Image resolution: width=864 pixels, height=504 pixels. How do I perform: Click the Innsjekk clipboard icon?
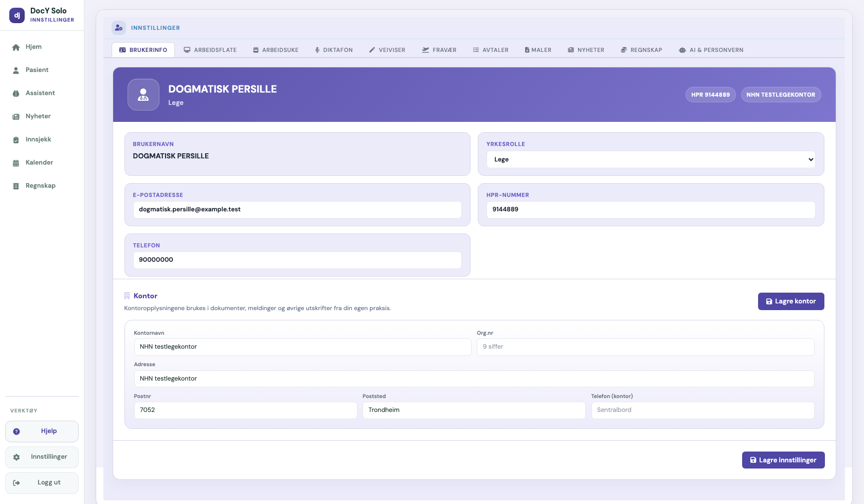(x=16, y=139)
